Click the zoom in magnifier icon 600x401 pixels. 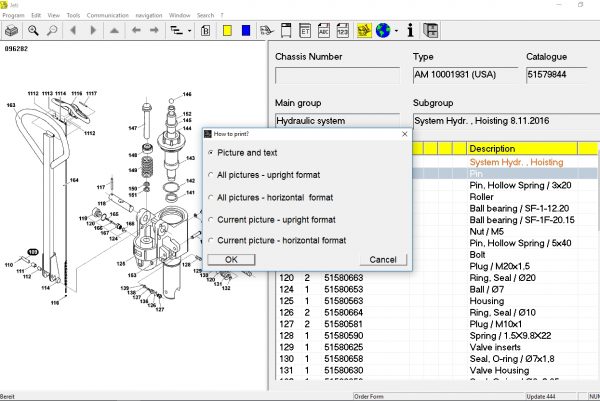point(33,30)
